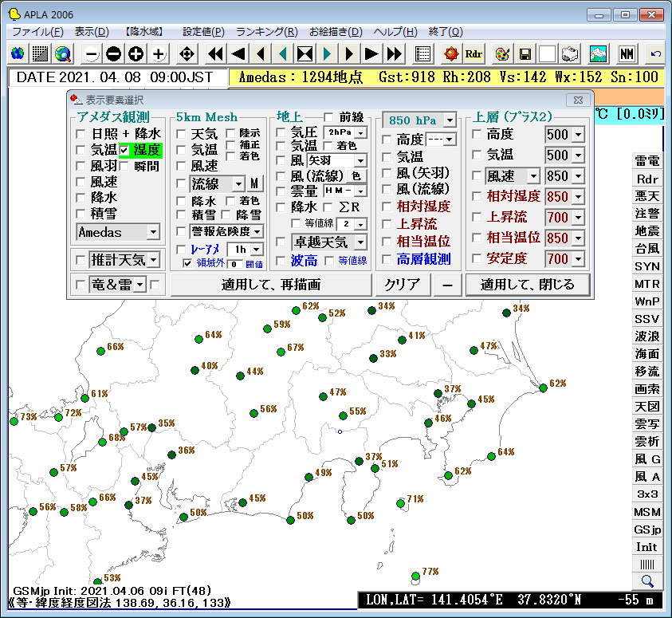Screen dimensions: 672x618
Task: Click the bold minus zoom-out button
Action: (113, 54)
